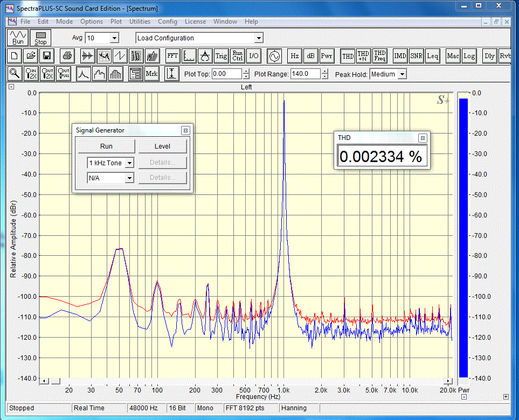The image size is (519, 420).
Task: Open the Run Ctrl settings
Action: [x=237, y=56]
